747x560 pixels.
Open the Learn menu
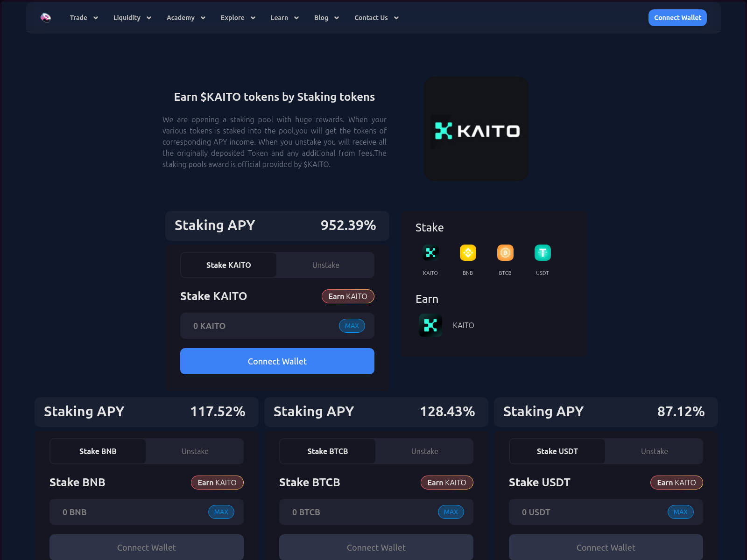coord(279,18)
